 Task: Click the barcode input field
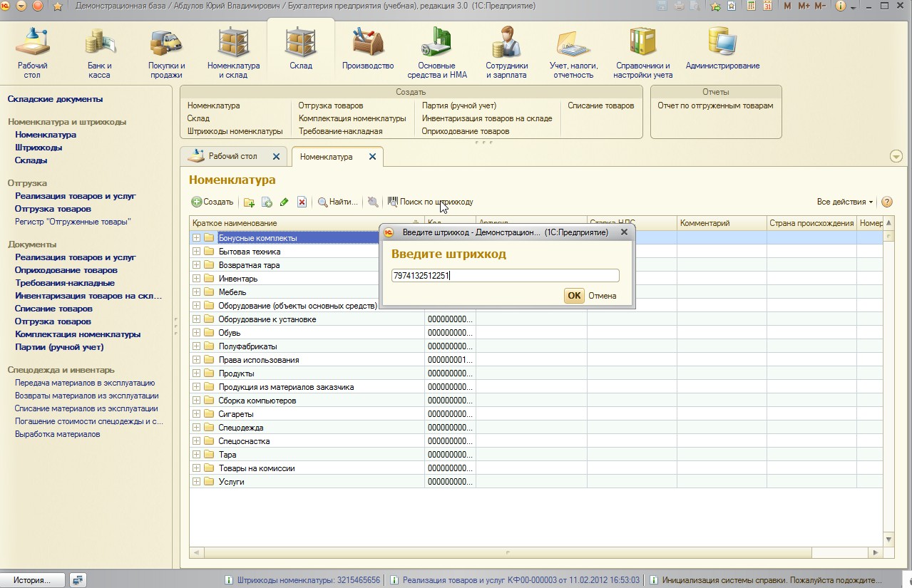[x=505, y=276]
